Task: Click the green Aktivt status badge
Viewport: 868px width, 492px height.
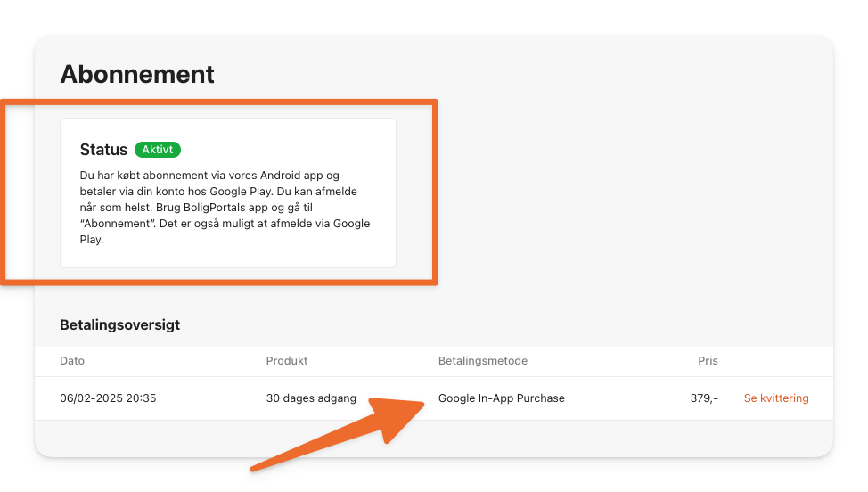Action: [x=158, y=150]
